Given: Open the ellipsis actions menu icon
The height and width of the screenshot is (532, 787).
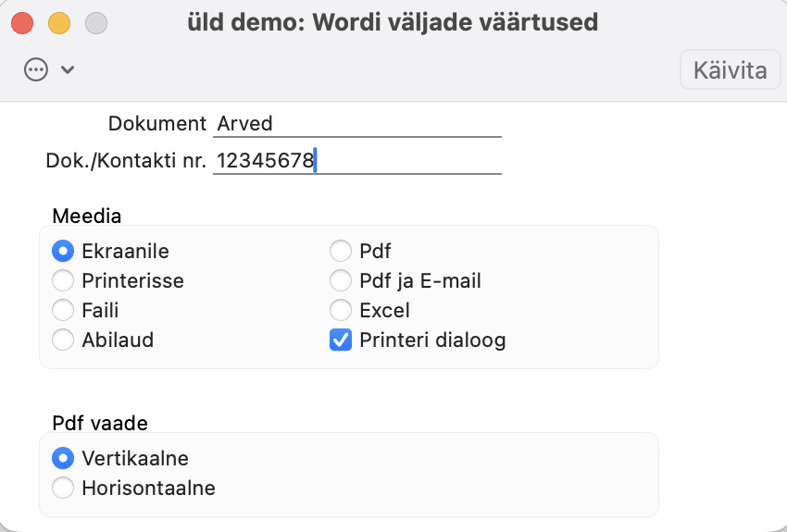Looking at the screenshot, I should [36, 69].
